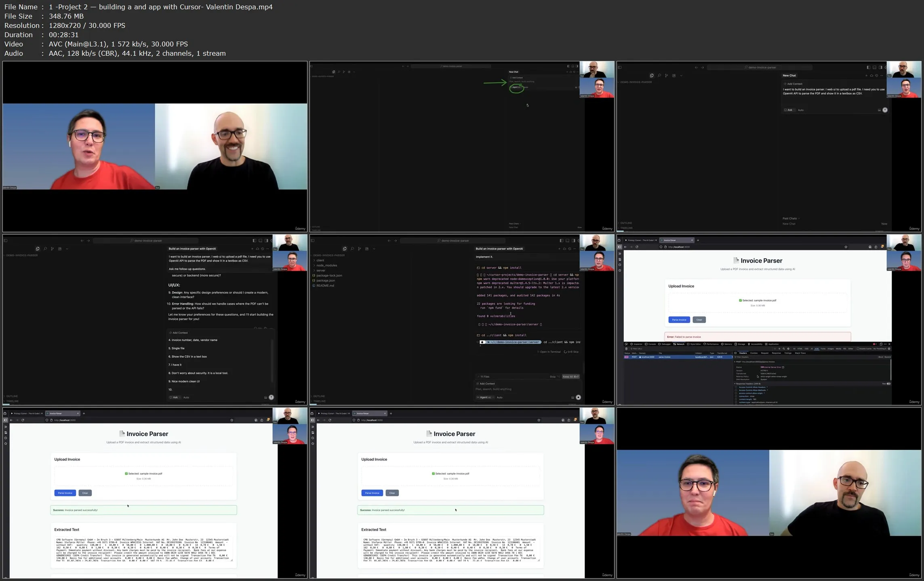Image resolution: width=924 pixels, height=581 pixels.
Task: Bookmark star in the Failed to parse error frame
Action: click(846, 247)
